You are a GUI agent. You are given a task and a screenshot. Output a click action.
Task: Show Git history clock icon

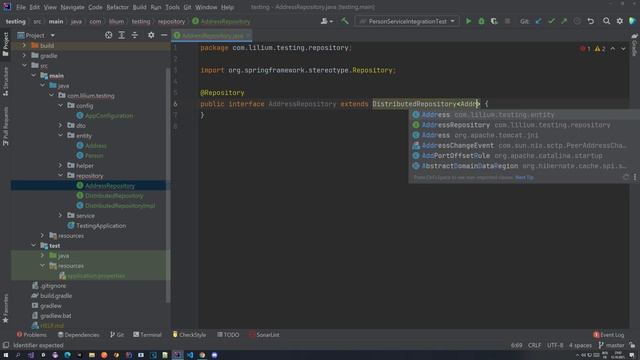[x=577, y=21]
